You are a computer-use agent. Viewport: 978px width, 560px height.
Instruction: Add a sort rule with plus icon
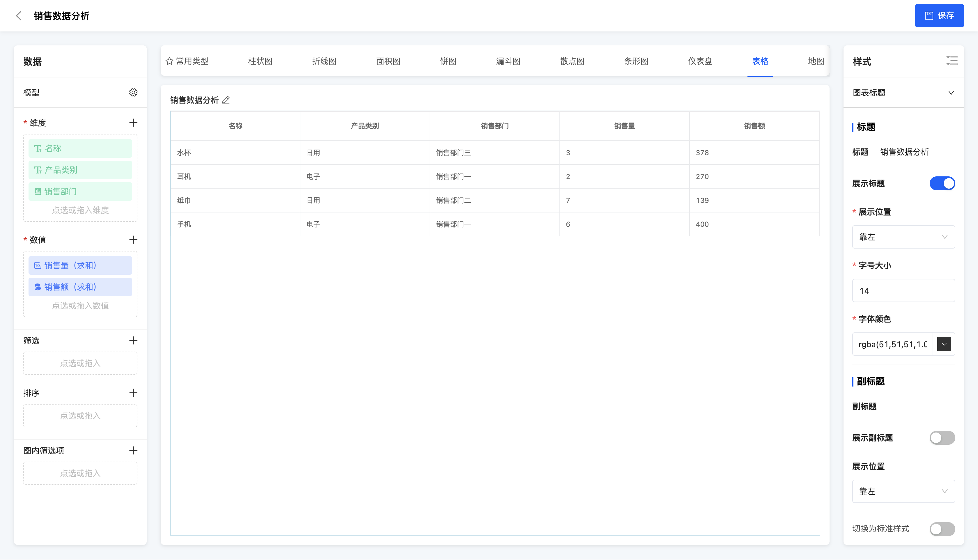coord(133,393)
